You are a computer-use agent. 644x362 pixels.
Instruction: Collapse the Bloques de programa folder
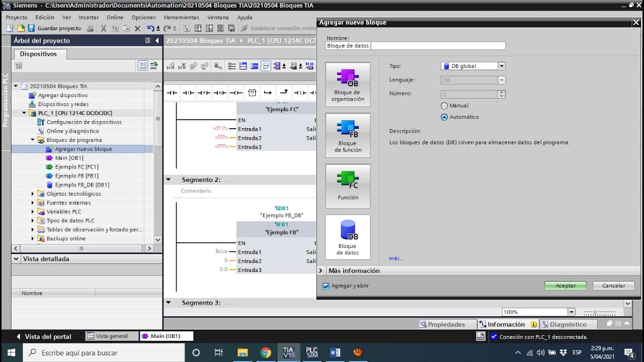coord(33,140)
